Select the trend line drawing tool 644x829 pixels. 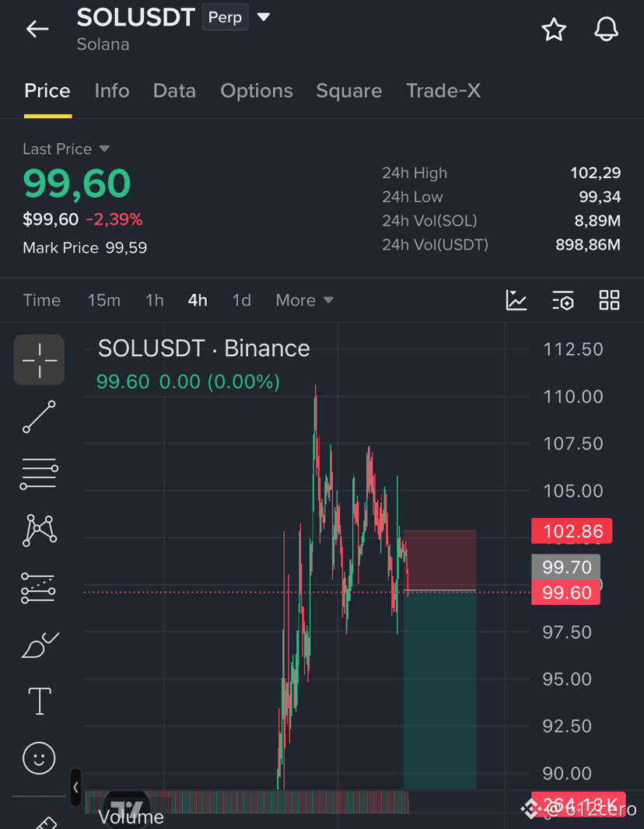[x=39, y=417]
